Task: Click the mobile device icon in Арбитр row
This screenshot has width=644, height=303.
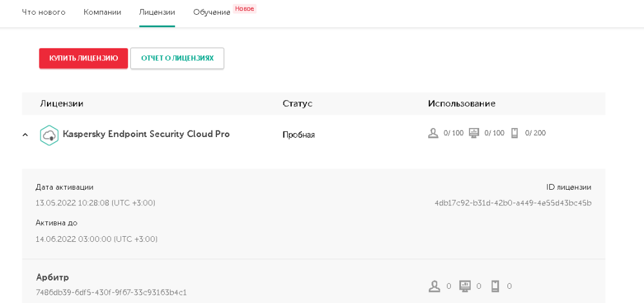Action: [495, 286]
